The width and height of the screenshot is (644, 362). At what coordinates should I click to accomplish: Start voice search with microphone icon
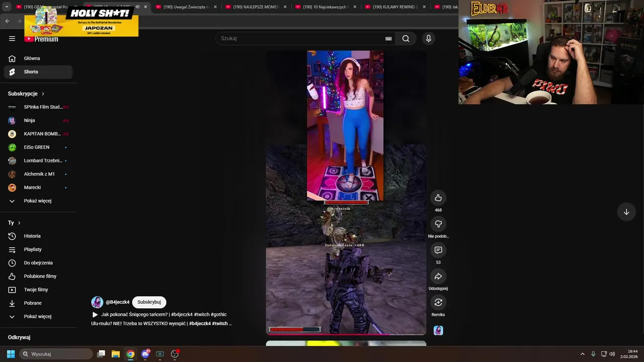(429, 39)
